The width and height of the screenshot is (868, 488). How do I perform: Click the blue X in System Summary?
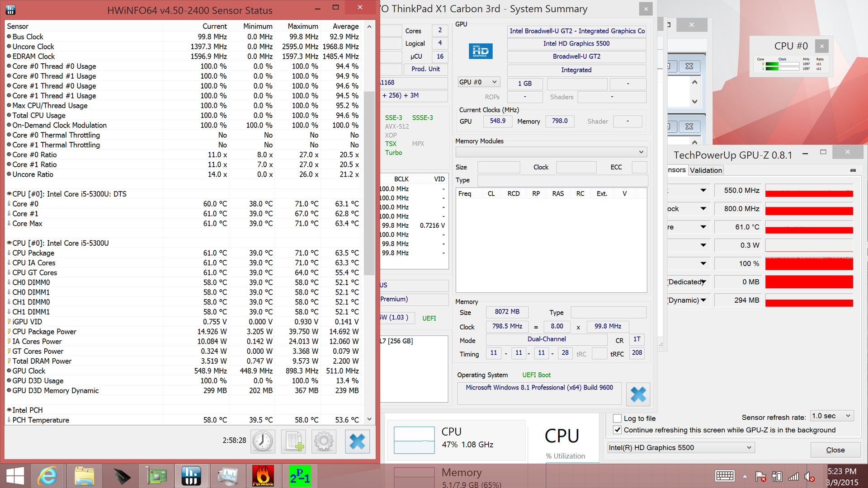coord(638,394)
